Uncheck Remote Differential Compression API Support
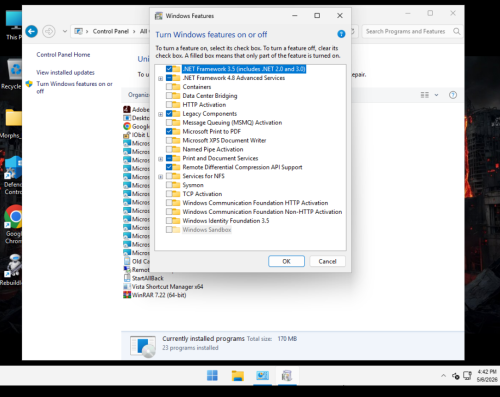The image size is (500, 397). (169, 167)
